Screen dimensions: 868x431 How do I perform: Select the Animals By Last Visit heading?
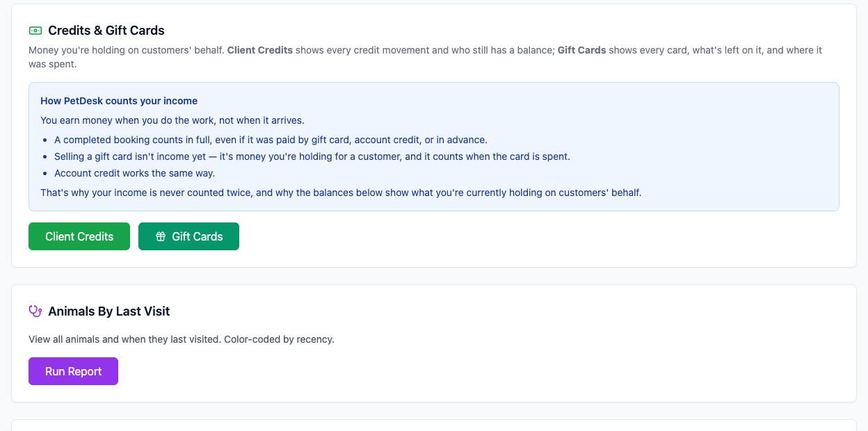(x=109, y=311)
